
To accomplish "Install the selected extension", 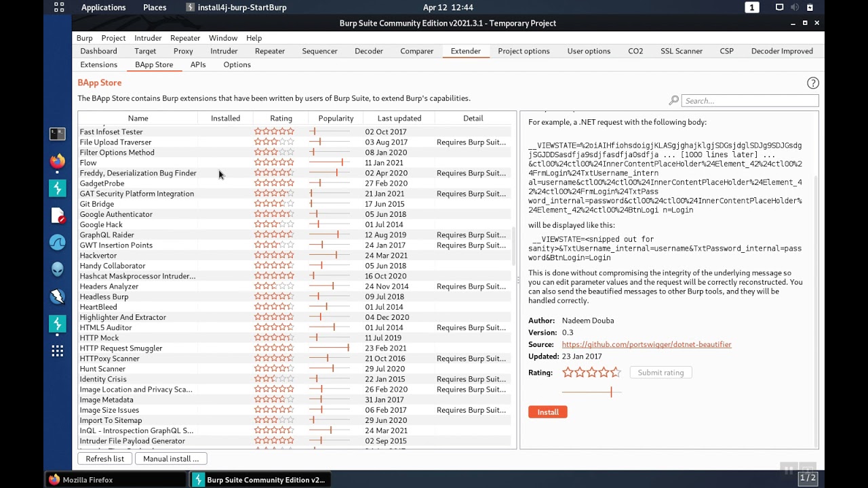I will tap(548, 411).
